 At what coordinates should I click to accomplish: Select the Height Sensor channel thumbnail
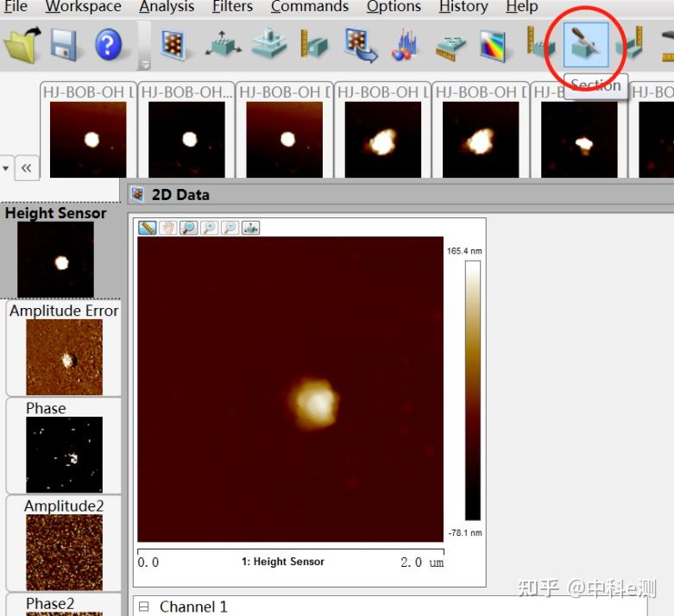coord(55,259)
